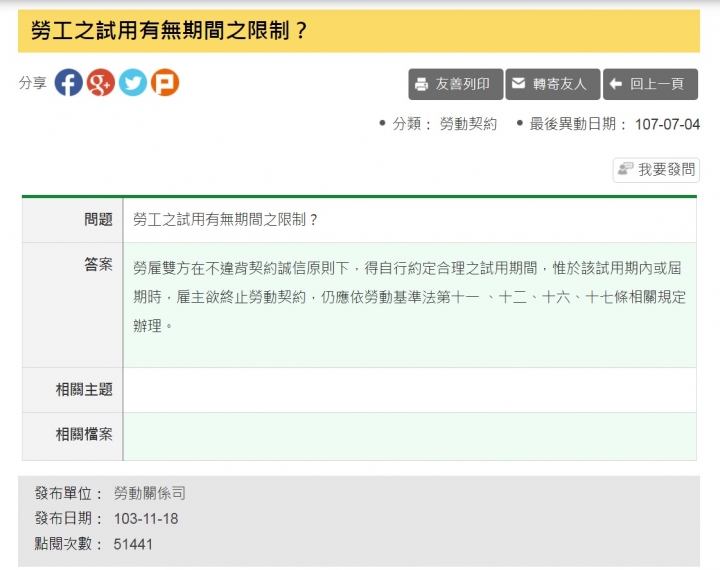Click the 問題 row label
This screenshot has height=570, width=720.
pyautogui.click(x=98, y=220)
